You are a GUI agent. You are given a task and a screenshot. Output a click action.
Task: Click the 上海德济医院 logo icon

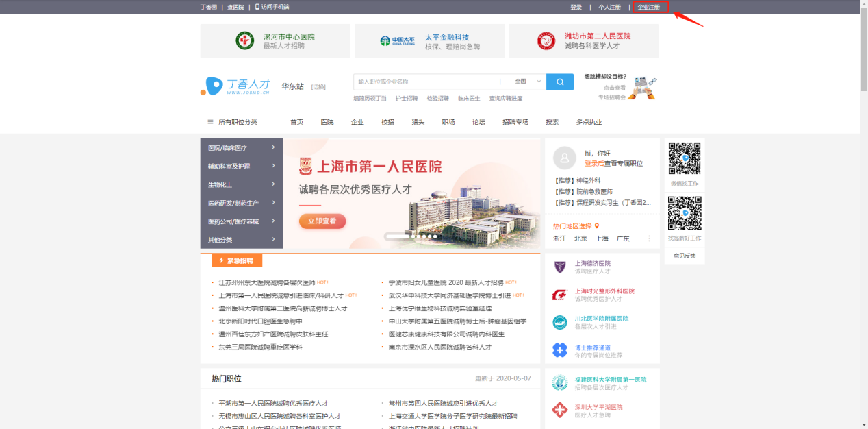(560, 267)
